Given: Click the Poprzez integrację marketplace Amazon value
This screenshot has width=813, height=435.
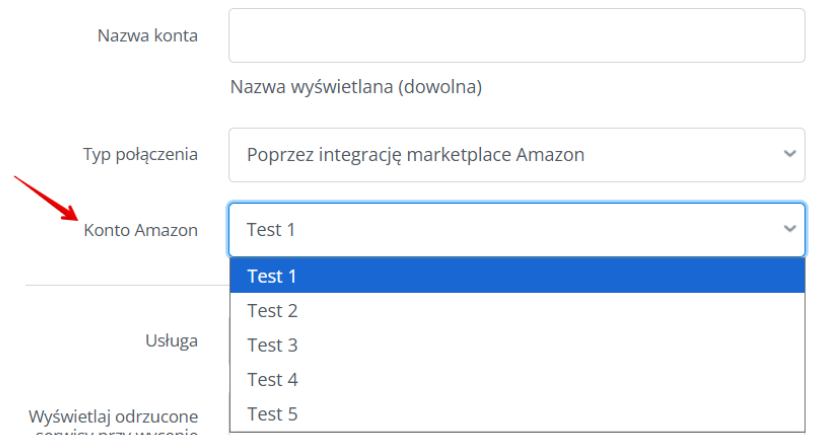Looking at the screenshot, I should click(x=415, y=155).
